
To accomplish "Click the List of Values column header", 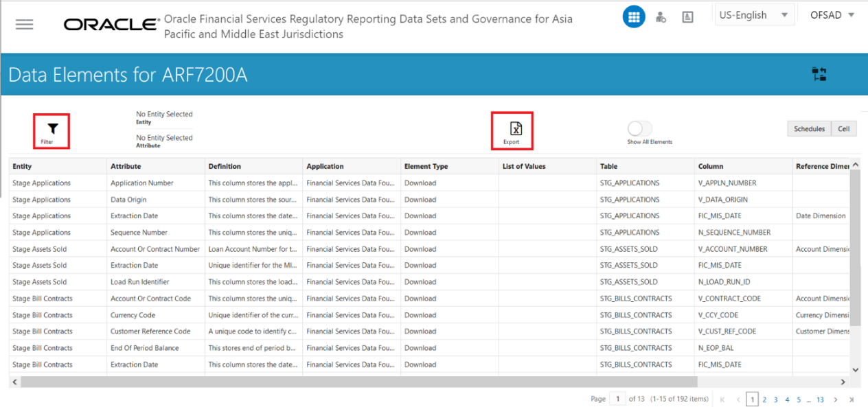I will [x=547, y=166].
